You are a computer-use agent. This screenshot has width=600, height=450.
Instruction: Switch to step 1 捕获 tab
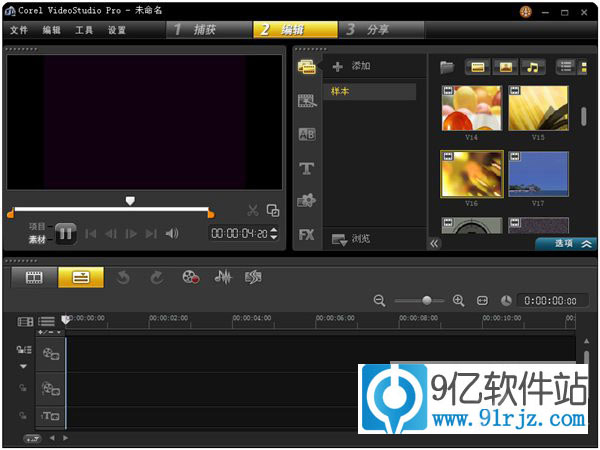209,29
